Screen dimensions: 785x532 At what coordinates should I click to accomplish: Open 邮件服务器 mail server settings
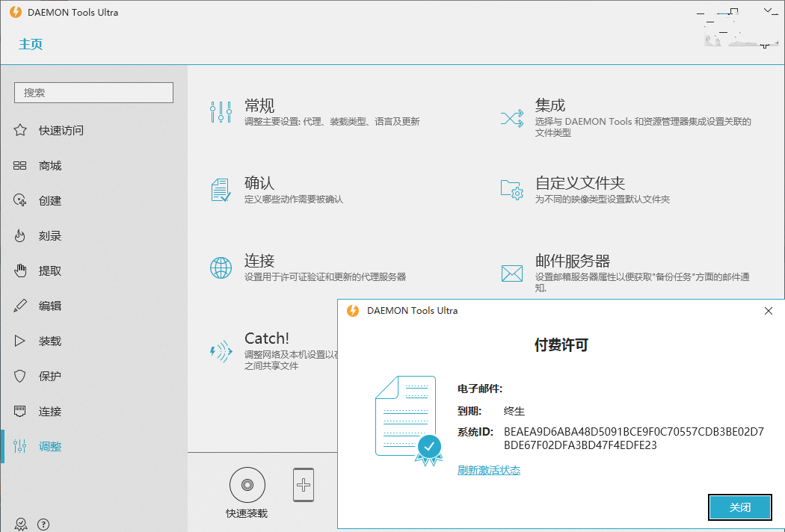572,261
